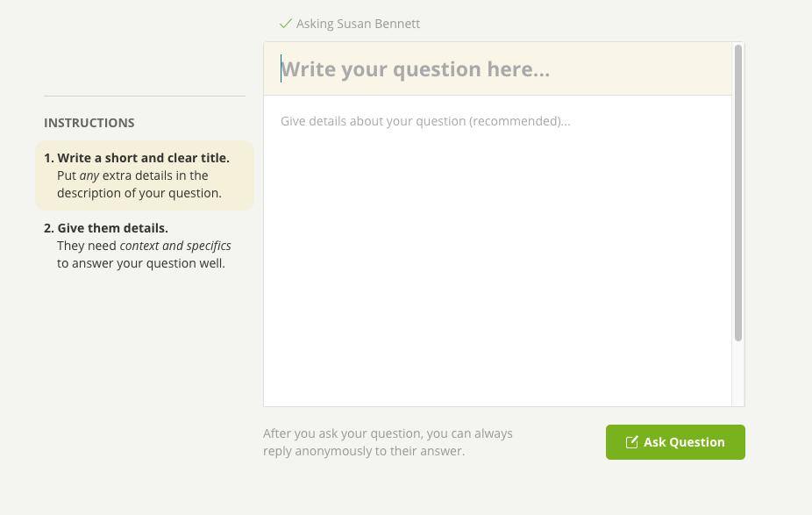
Task: Click the "They need context and specifics" text
Action: (144, 254)
